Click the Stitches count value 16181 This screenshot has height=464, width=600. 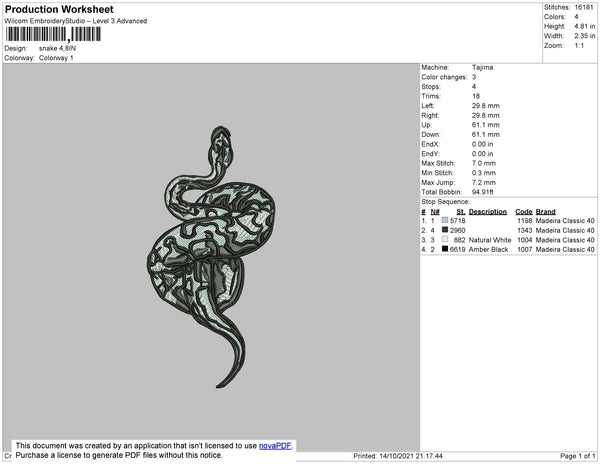[584, 7]
